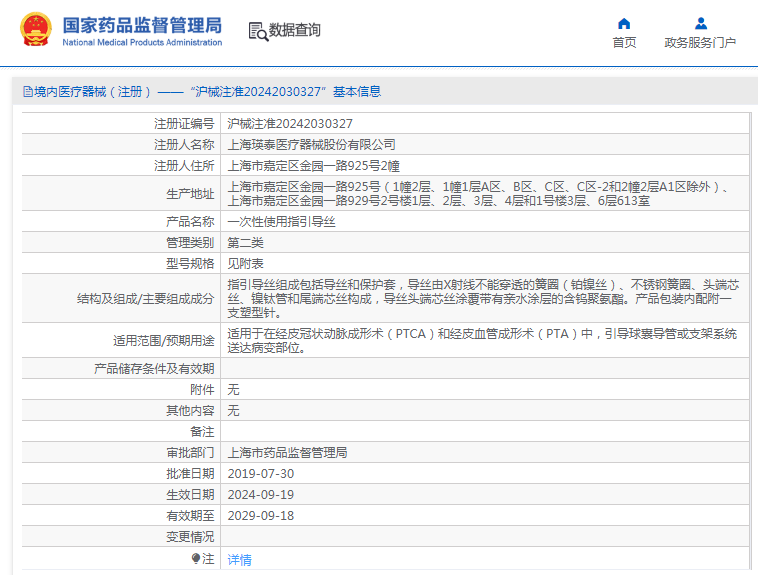Click the 适用范围/预期用途 label

tap(163, 340)
